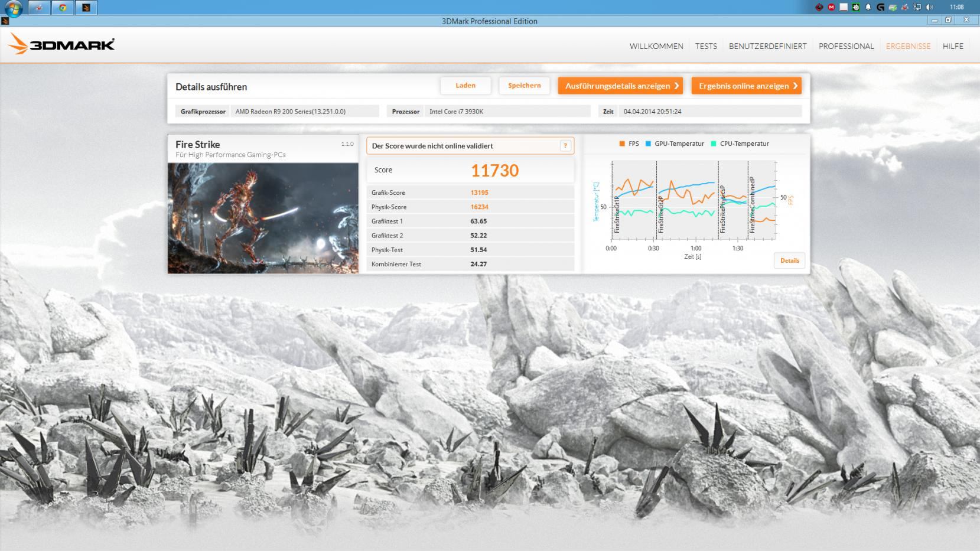The width and height of the screenshot is (980, 551).
Task: Click the blue GPU-Temperatur legend swatch
Action: (x=648, y=144)
